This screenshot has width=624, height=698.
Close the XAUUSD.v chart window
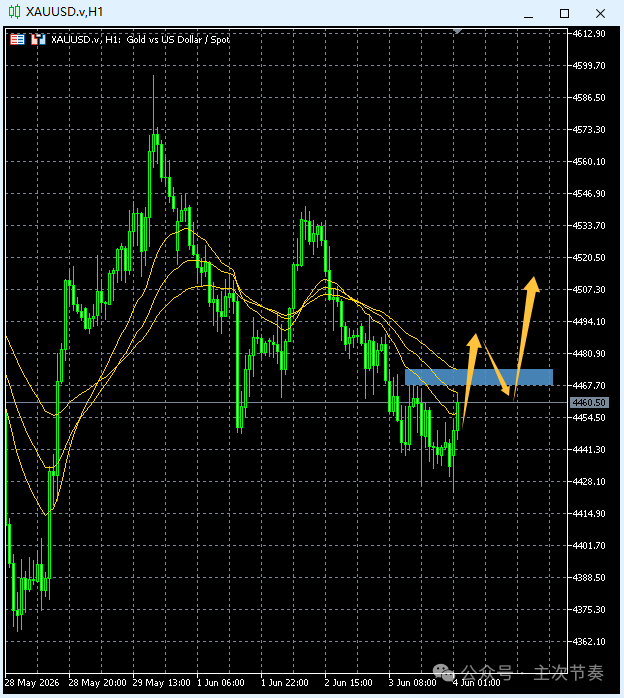pyautogui.click(x=600, y=14)
